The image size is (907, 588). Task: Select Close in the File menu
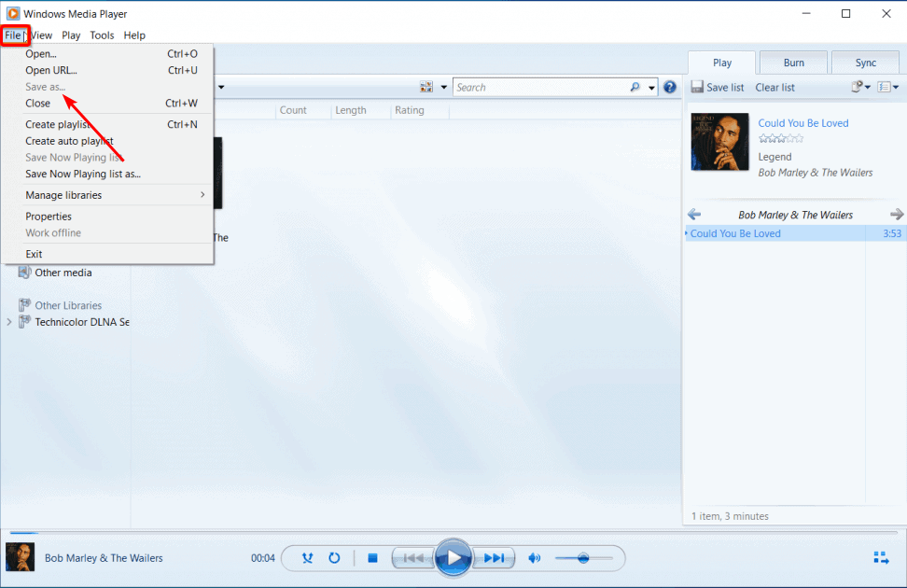coord(107,103)
